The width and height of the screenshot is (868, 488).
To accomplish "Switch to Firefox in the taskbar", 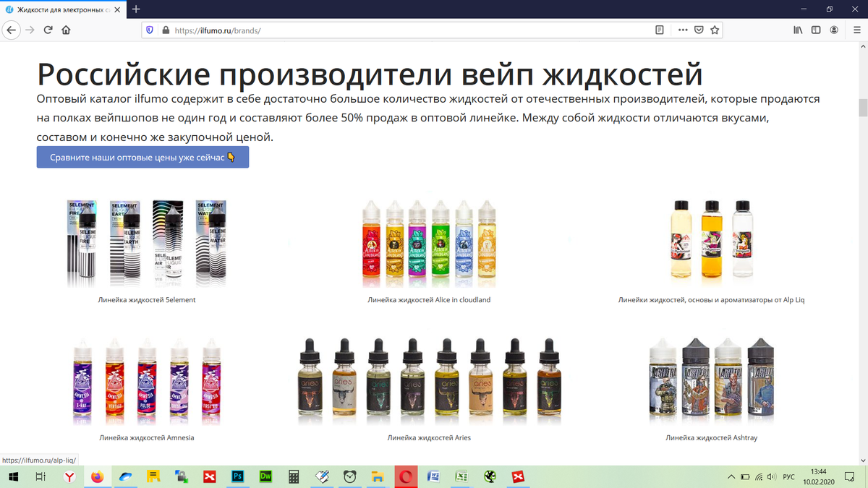I will click(97, 476).
